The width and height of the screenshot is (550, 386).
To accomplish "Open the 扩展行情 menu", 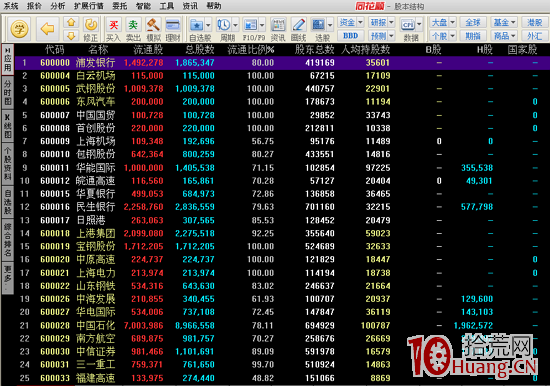I will (x=88, y=6).
